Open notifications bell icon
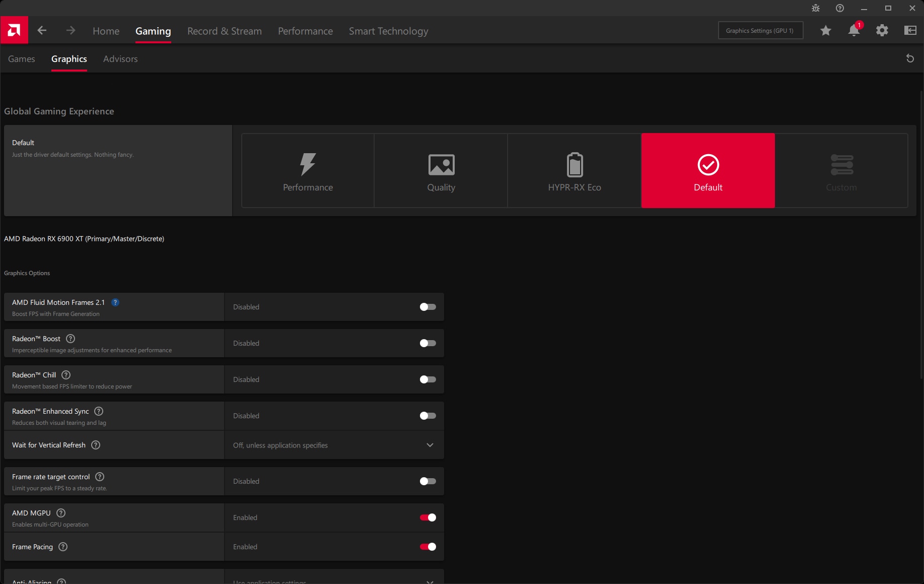Screen dimensions: 924x584 [x=854, y=31]
